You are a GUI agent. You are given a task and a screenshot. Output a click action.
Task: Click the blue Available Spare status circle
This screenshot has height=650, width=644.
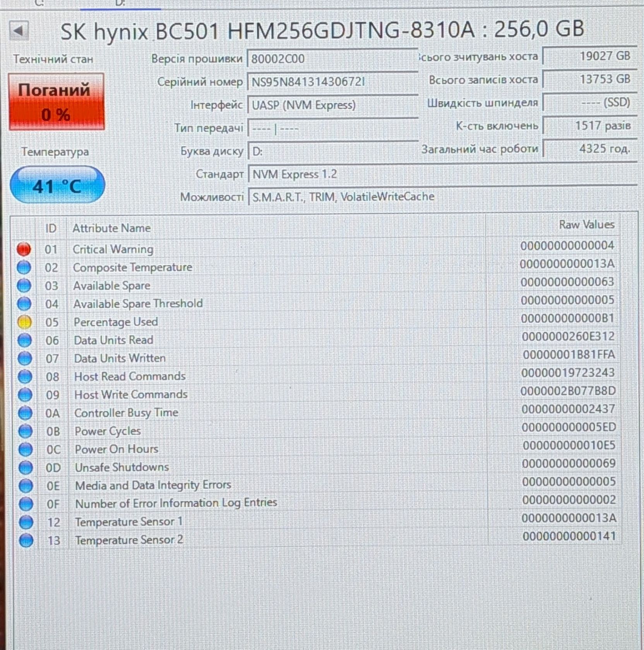[24, 286]
